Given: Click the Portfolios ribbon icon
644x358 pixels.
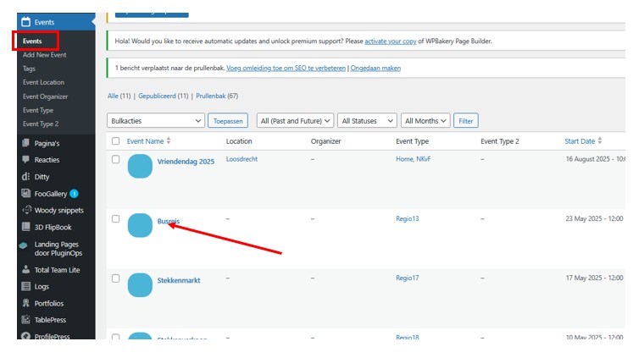Looking at the screenshot, I should pyautogui.click(x=26, y=303).
